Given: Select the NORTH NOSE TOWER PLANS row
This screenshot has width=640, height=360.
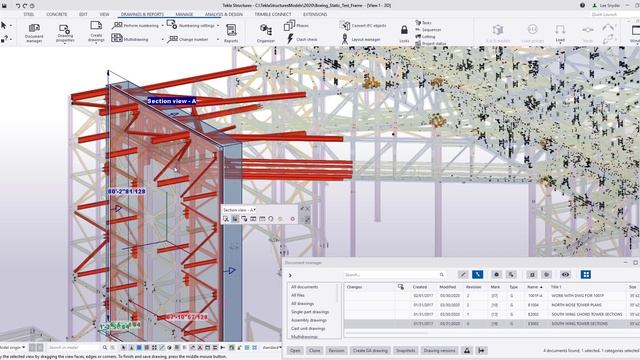Looking at the screenshot, I should click(491, 305).
